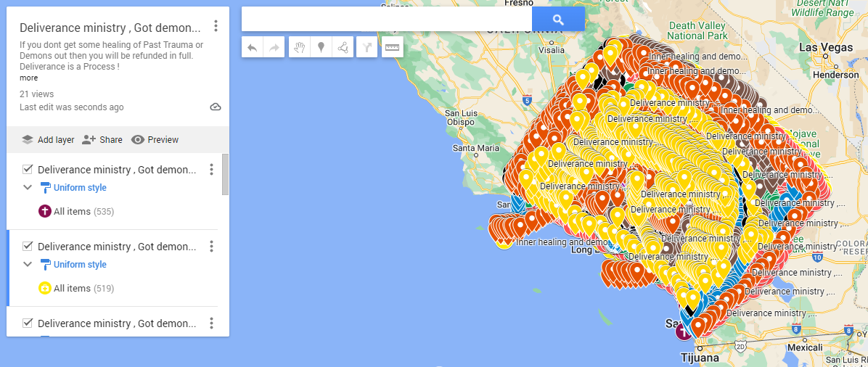Open the map title three-dot menu
This screenshot has width=868, height=367.
[216, 26]
